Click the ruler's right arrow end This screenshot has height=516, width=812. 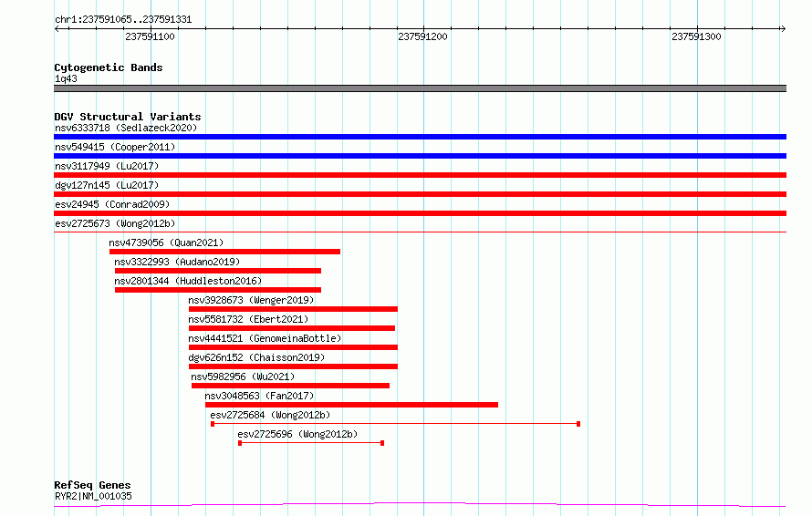pyautogui.click(x=783, y=28)
